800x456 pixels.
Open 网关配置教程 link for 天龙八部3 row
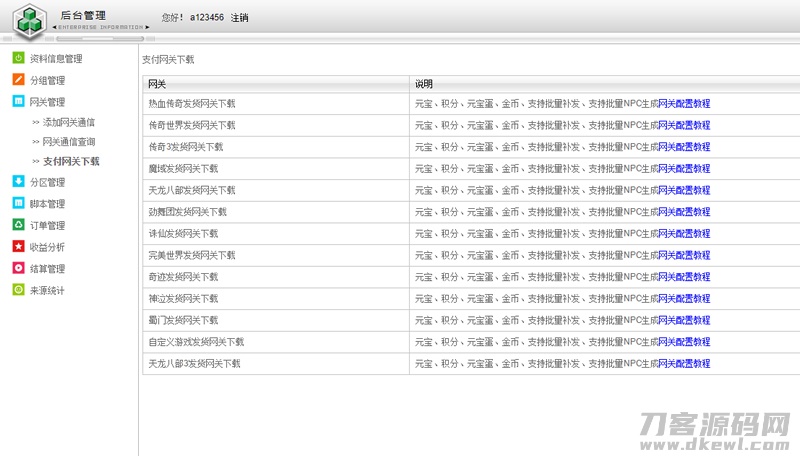pyautogui.click(x=684, y=364)
